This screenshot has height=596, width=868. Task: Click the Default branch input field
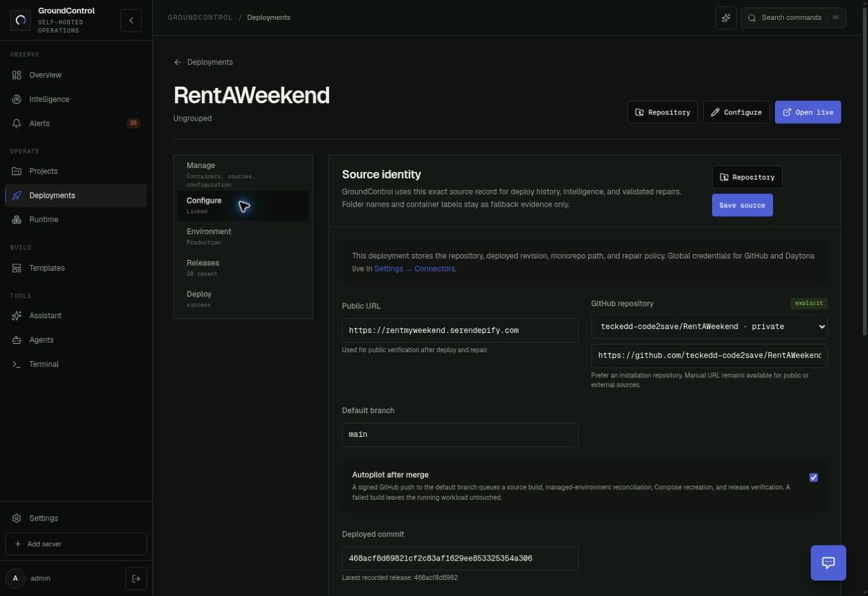460,434
